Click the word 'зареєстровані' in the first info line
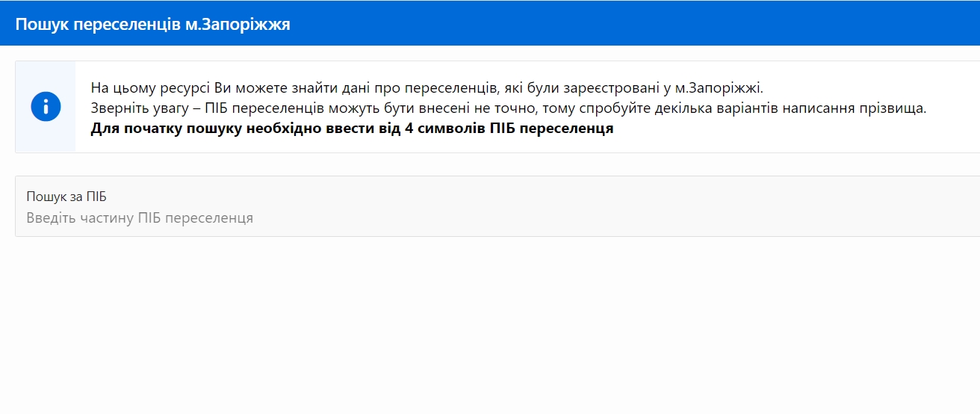 pos(608,87)
